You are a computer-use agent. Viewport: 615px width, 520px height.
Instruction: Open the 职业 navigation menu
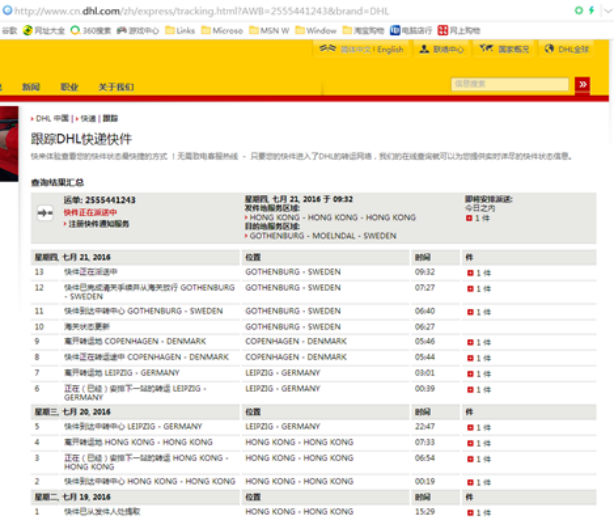coord(69,87)
